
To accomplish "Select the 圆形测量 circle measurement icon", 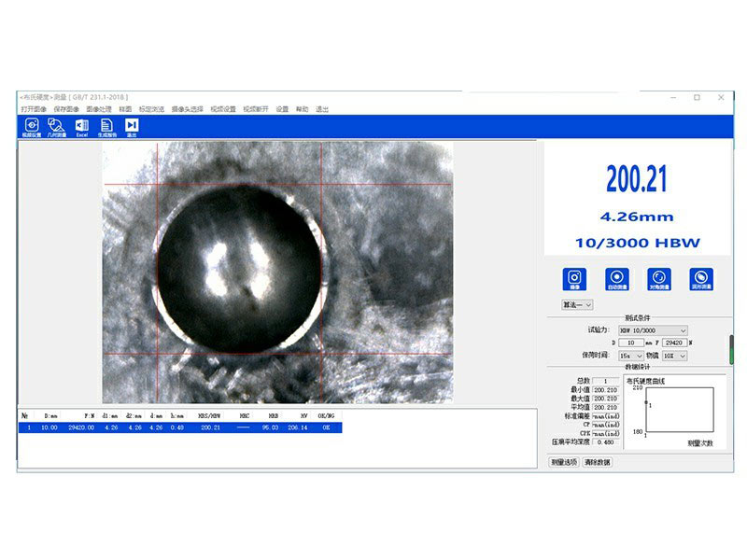I will click(701, 278).
